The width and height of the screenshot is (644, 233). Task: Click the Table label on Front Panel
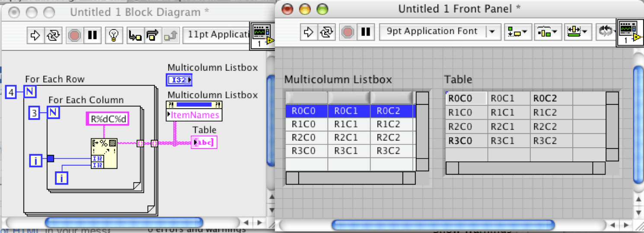point(458,79)
